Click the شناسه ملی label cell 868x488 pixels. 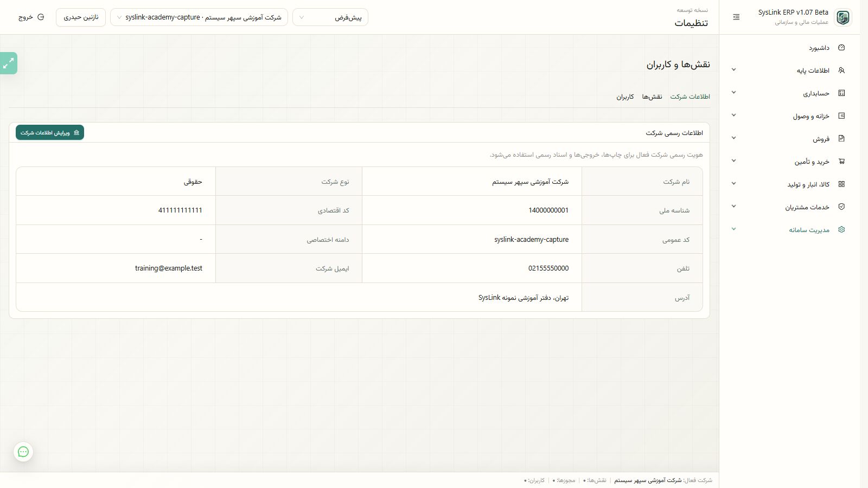[x=642, y=210]
